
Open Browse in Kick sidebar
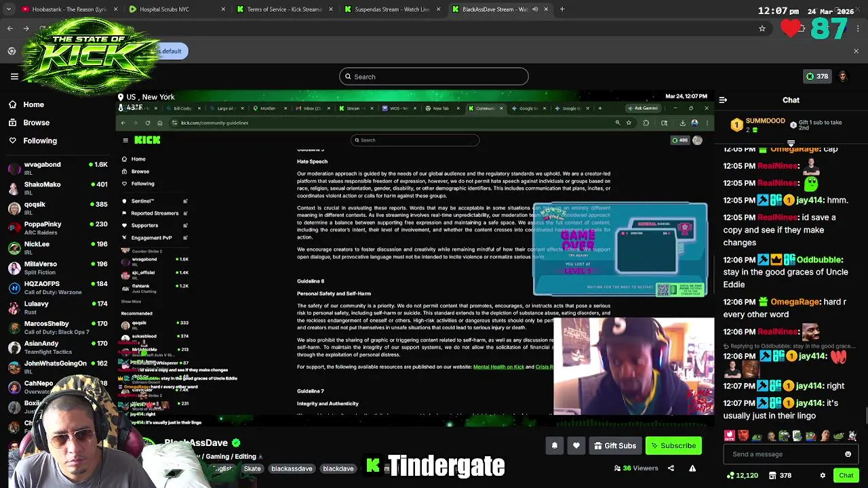[30, 123]
